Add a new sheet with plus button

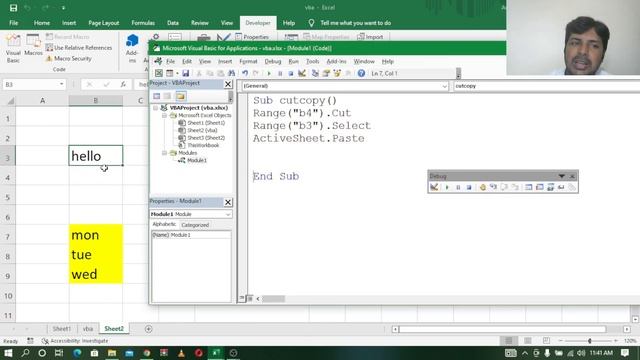pos(149,329)
